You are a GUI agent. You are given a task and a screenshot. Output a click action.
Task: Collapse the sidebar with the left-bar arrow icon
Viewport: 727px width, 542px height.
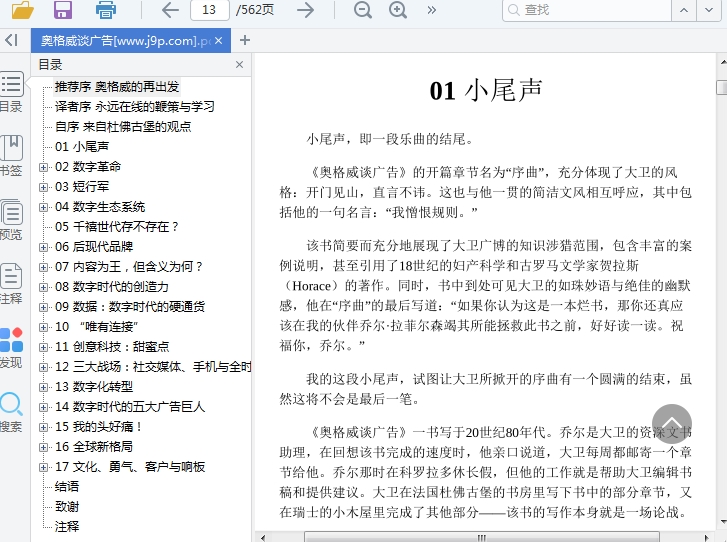click(x=12, y=40)
